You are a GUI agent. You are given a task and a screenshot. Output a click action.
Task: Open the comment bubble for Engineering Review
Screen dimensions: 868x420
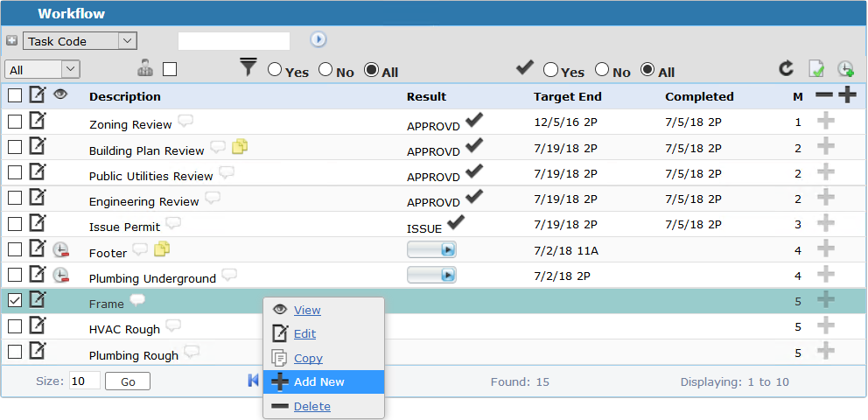click(213, 198)
